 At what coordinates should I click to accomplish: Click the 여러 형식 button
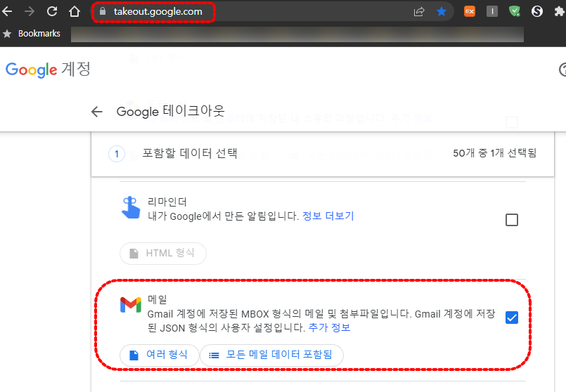159,355
